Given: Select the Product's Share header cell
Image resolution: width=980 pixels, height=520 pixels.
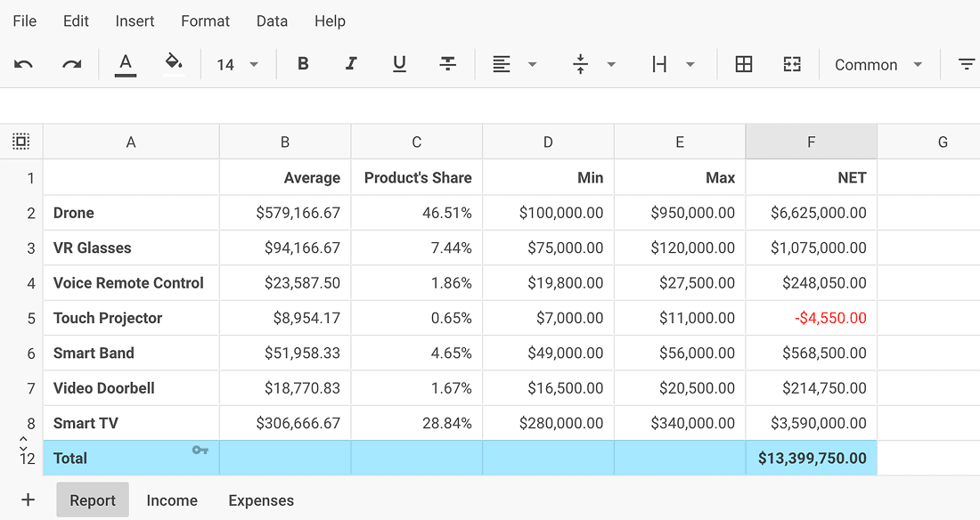Looking at the screenshot, I should pyautogui.click(x=417, y=178).
